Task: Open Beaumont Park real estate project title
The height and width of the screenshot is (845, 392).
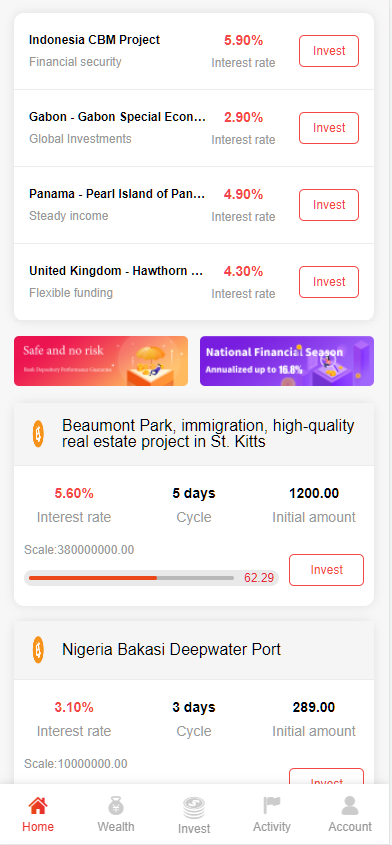Action: 208,433
